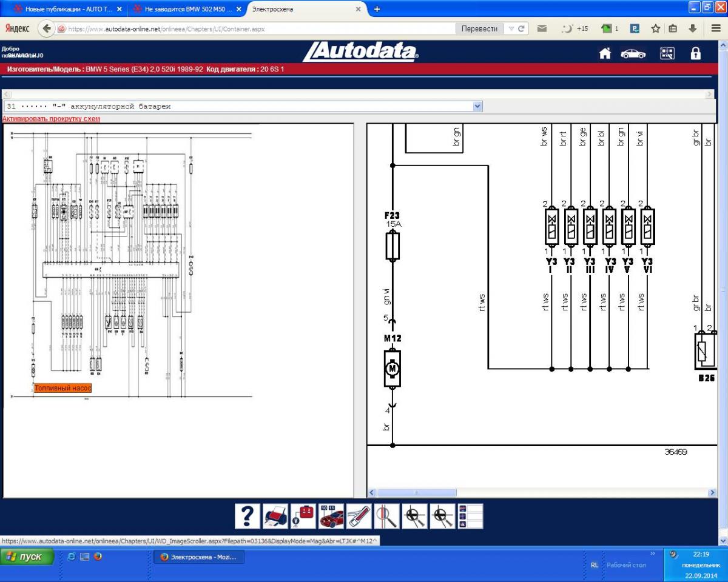Click the Show Desktop quick launch icon
Screen dimensions: 728x582
[84, 556]
